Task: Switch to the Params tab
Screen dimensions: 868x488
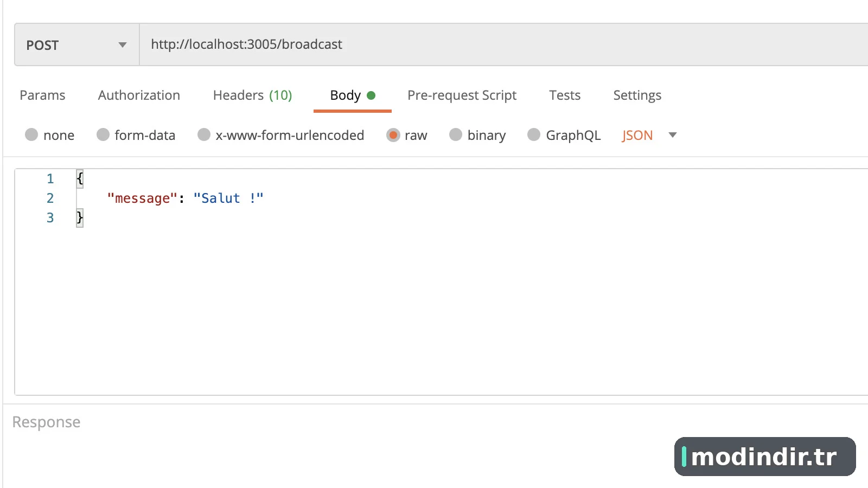Action: (42, 95)
